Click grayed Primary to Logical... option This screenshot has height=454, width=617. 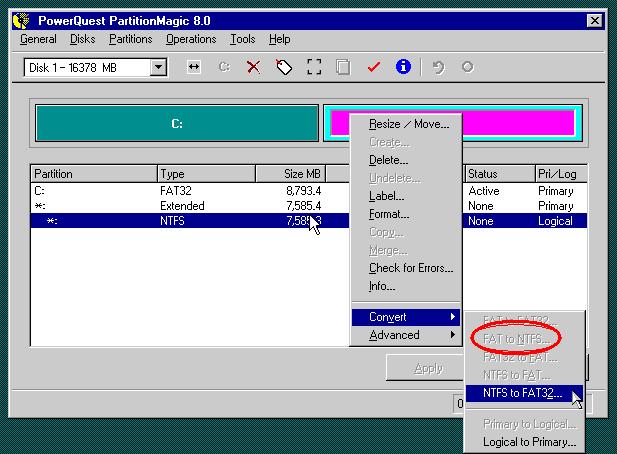point(524,424)
